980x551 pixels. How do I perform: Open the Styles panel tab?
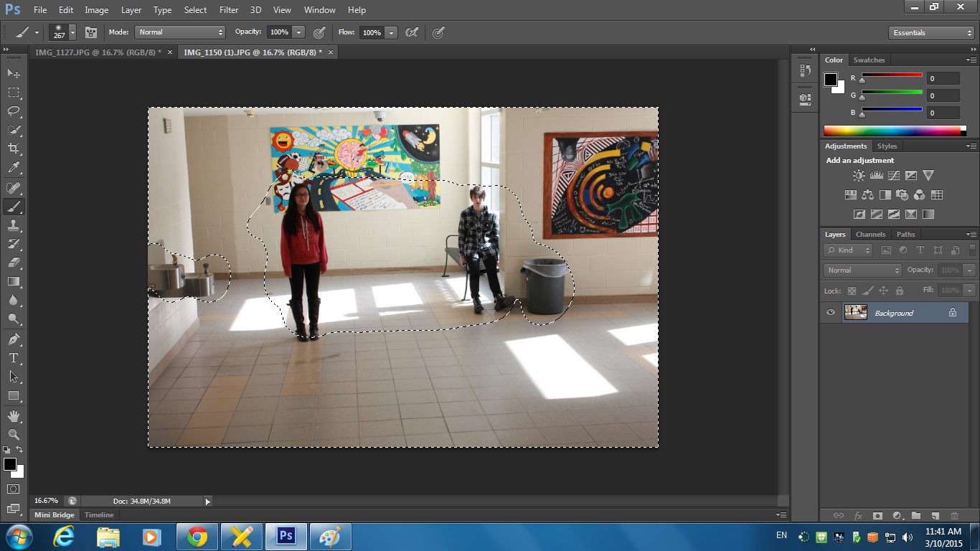[887, 146]
